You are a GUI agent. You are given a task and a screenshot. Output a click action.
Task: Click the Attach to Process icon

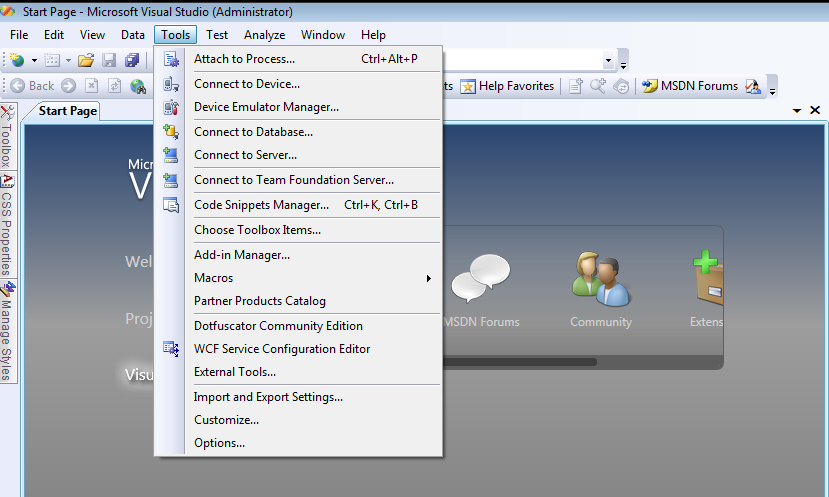coord(171,59)
